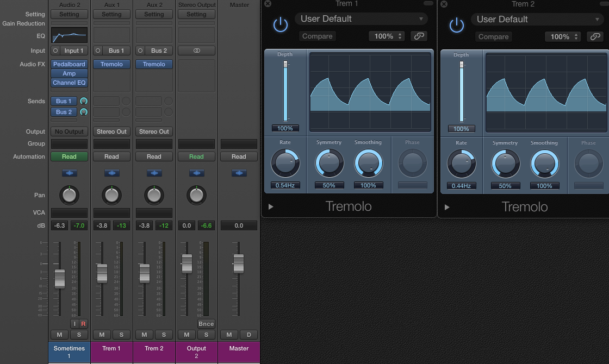Image resolution: width=609 pixels, height=364 pixels.
Task: Open Bus 2 input selector on Aux 2
Action: (158, 51)
